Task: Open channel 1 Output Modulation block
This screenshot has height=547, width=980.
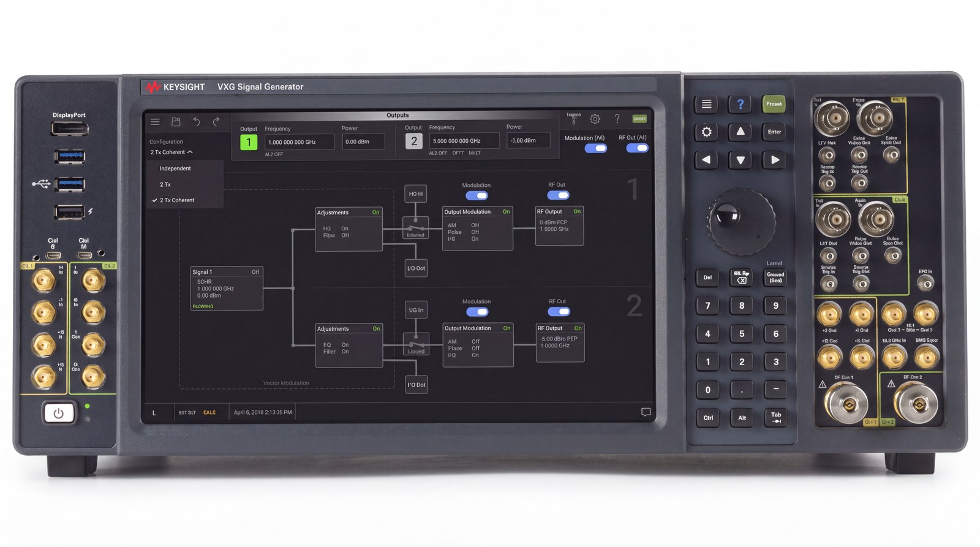Action: 477,228
